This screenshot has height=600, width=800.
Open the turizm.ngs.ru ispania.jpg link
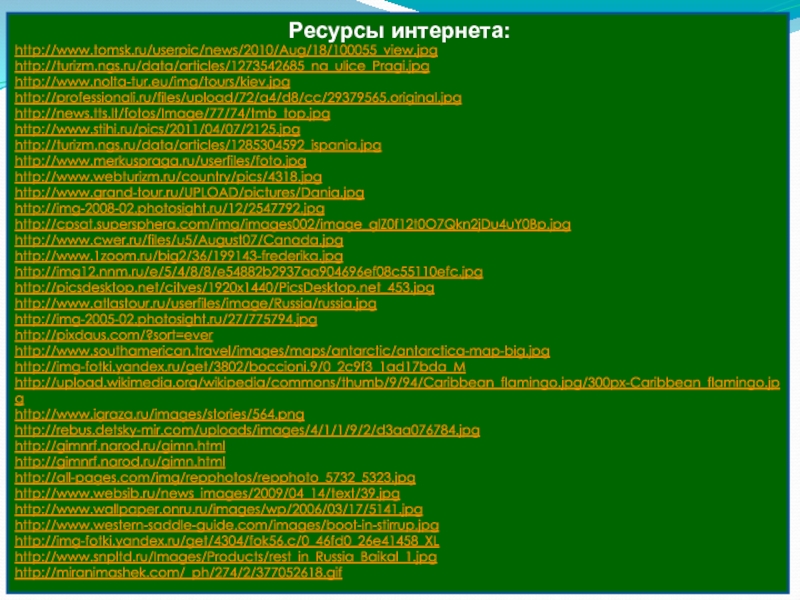(197, 145)
